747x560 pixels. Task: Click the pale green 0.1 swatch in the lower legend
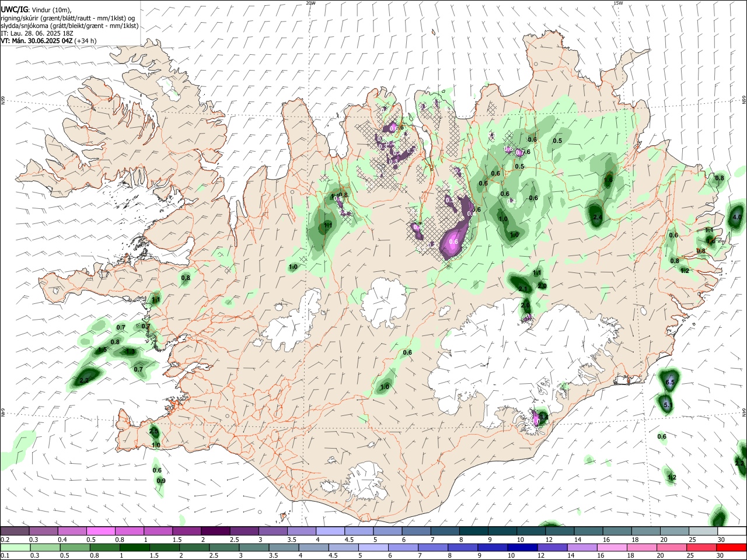pyautogui.click(x=15, y=547)
